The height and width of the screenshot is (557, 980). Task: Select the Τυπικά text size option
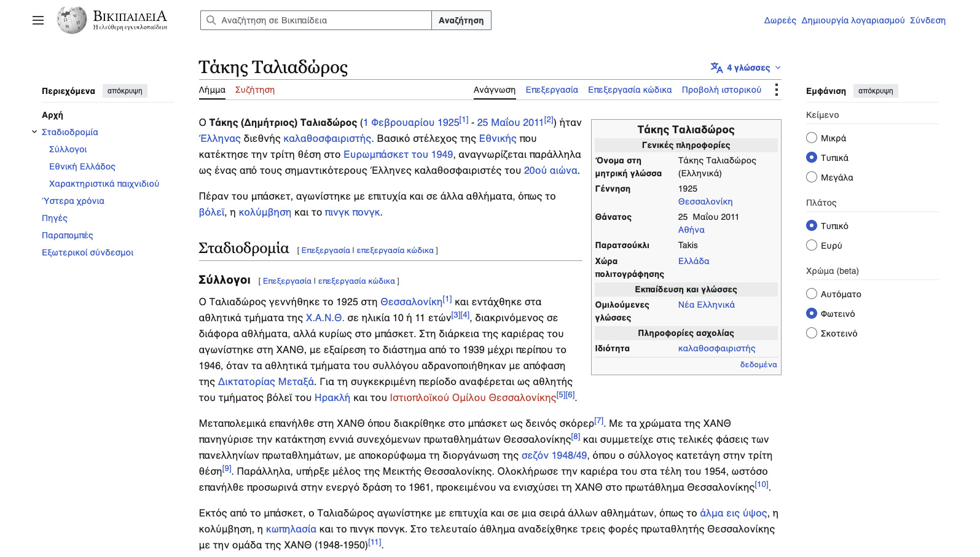pos(812,157)
